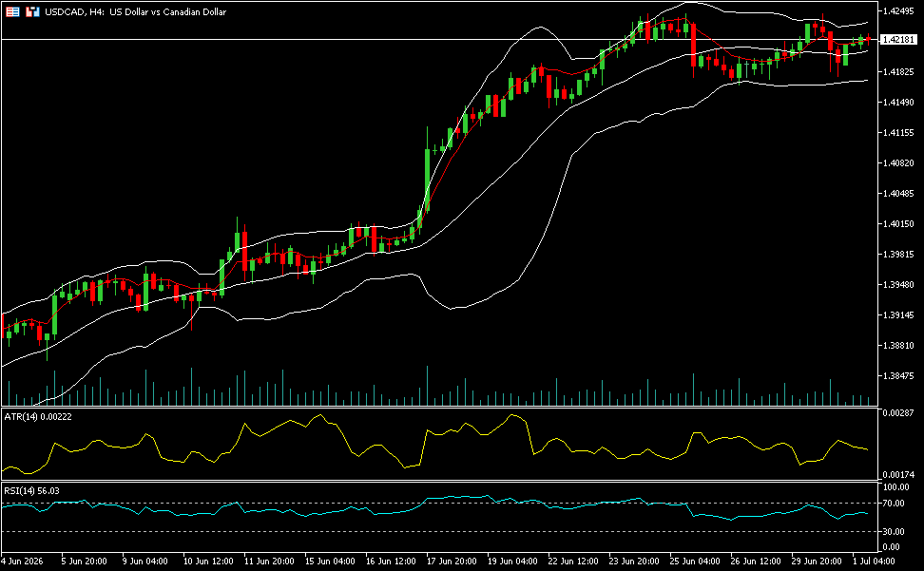Click the '9 Jun 04:00' time axis label
The width and height of the screenshot is (924, 571).
pos(144,561)
